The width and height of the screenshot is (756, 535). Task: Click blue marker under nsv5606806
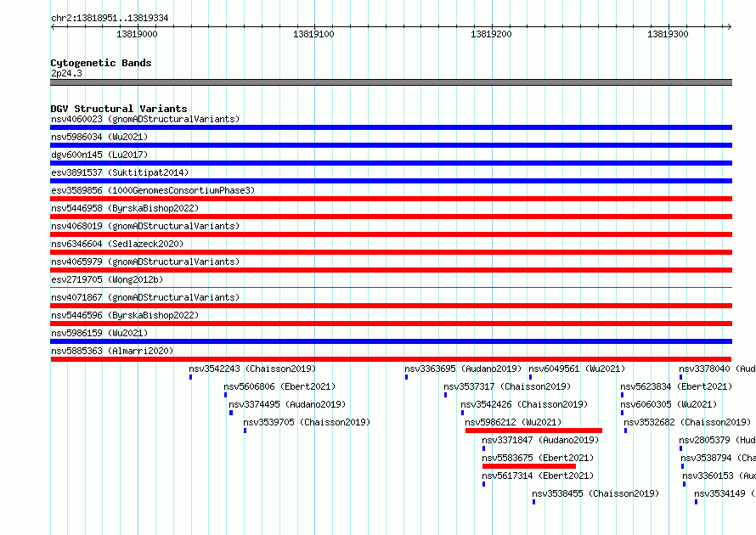pyautogui.click(x=225, y=395)
